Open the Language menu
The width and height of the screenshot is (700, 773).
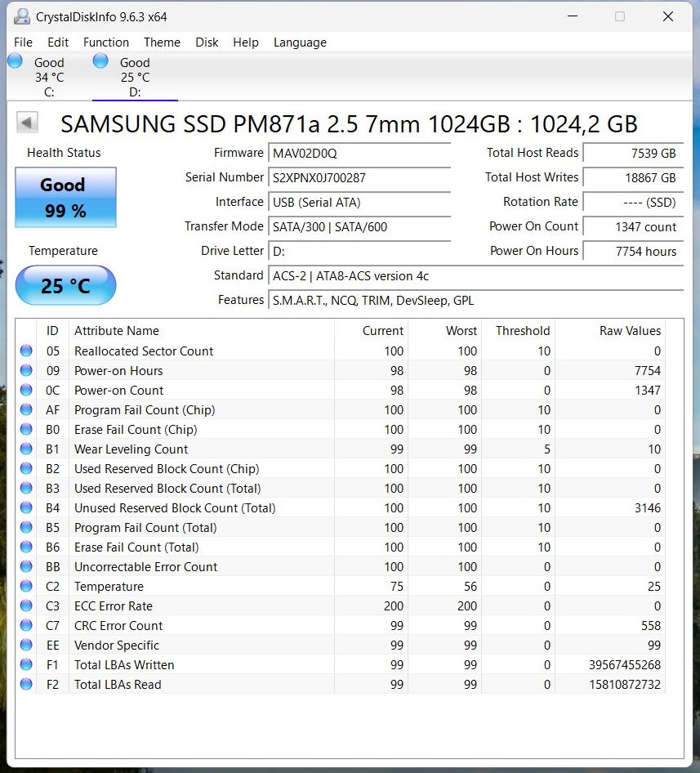(300, 42)
